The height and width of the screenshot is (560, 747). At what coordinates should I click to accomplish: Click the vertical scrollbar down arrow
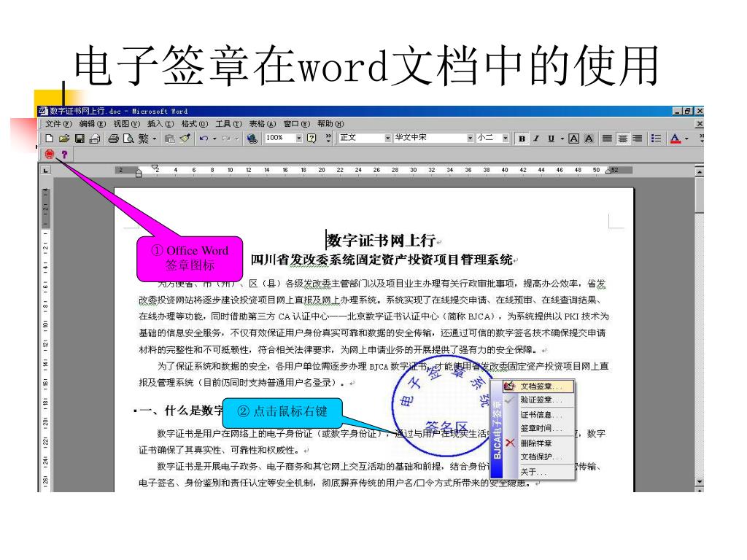699,482
